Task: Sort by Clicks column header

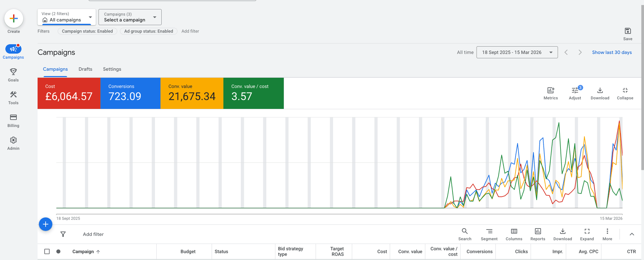Action: pos(521,252)
